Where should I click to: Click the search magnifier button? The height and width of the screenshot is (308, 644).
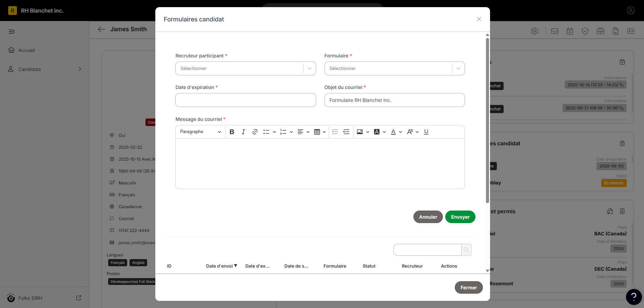[x=466, y=250]
